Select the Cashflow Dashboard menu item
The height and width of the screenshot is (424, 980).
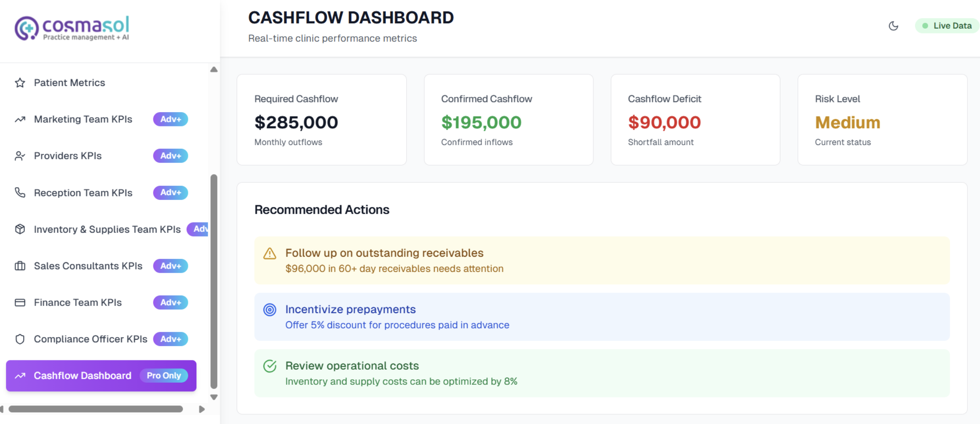click(83, 376)
